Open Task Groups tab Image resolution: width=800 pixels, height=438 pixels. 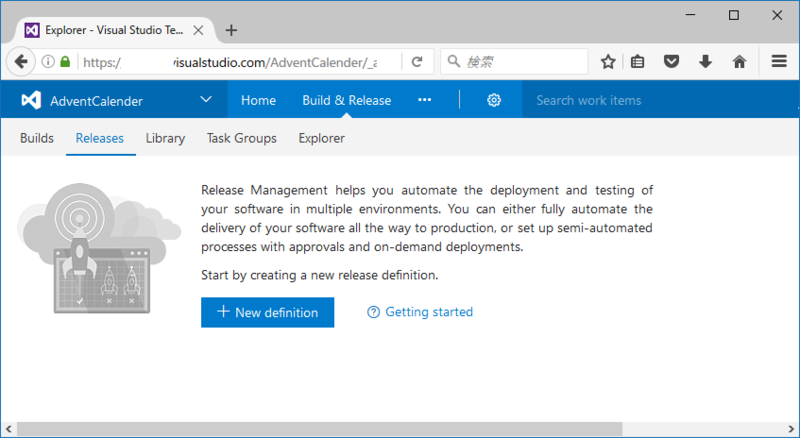(241, 138)
